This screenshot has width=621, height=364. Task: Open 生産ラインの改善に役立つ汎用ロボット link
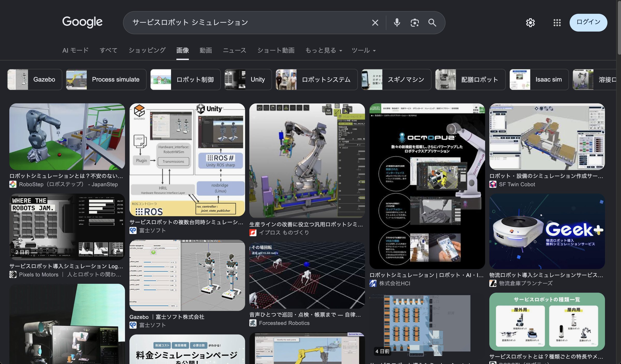pos(306,224)
